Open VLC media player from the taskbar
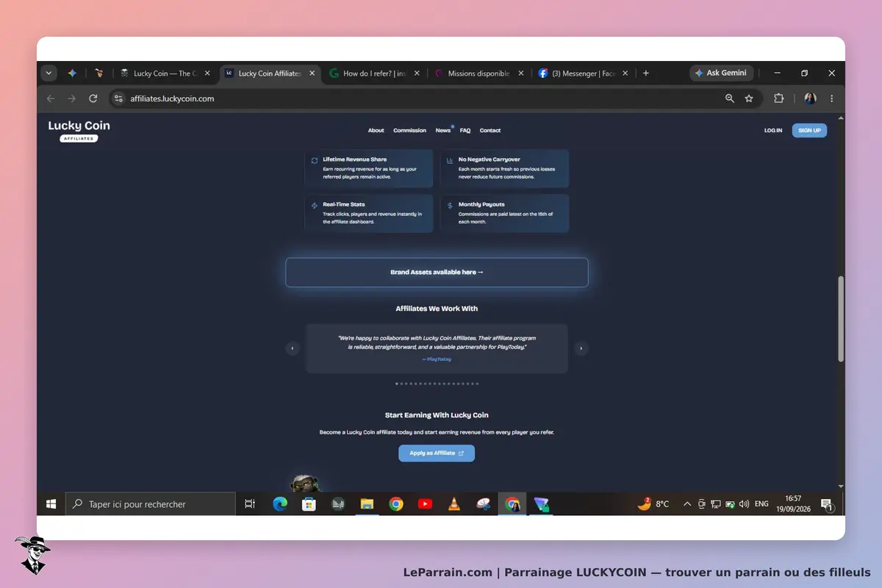882x588 pixels. [x=454, y=504]
